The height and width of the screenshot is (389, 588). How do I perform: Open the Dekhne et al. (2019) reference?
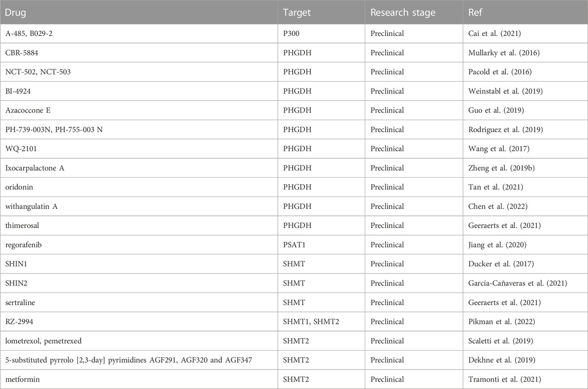(x=501, y=360)
